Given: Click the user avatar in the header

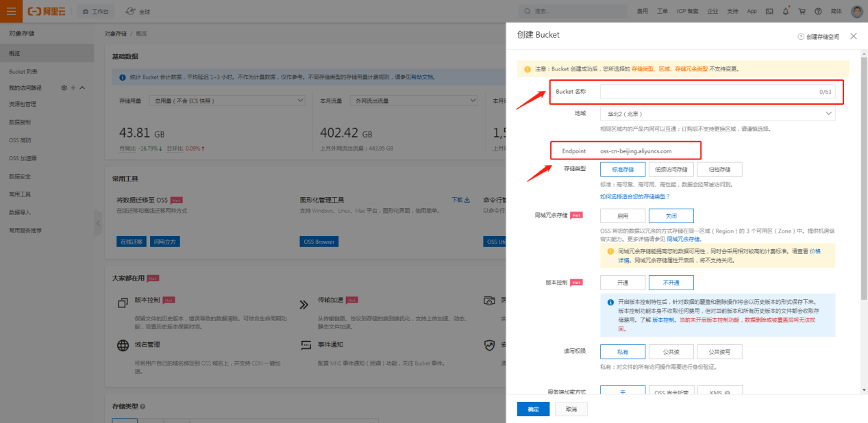Looking at the screenshot, I should pyautogui.click(x=857, y=12).
